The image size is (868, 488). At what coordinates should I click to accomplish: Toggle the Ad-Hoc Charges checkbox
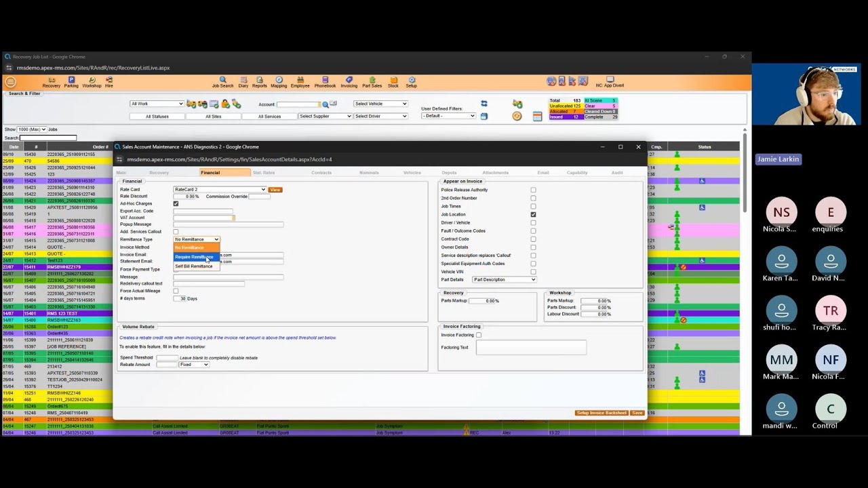(x=176, y=203)
